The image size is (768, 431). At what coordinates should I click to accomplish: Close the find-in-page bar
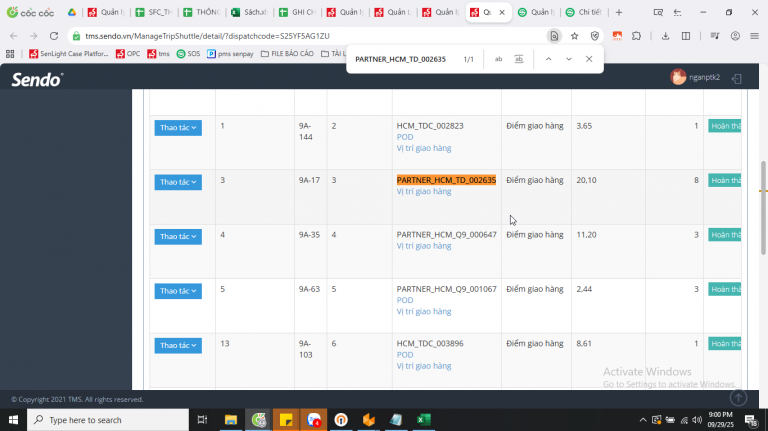589,59
